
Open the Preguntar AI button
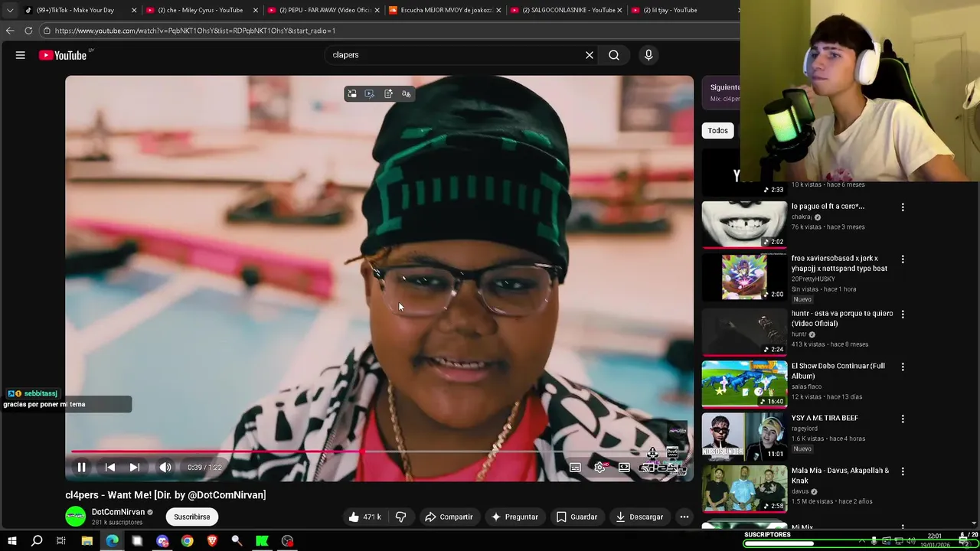(x=514, y=517)
